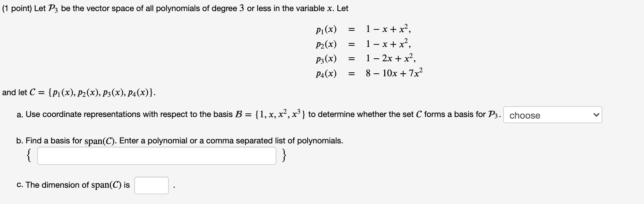The height and width of the screenshot is (204, 644).
Task: Click the "(1 point)" text
Action: 17,8
